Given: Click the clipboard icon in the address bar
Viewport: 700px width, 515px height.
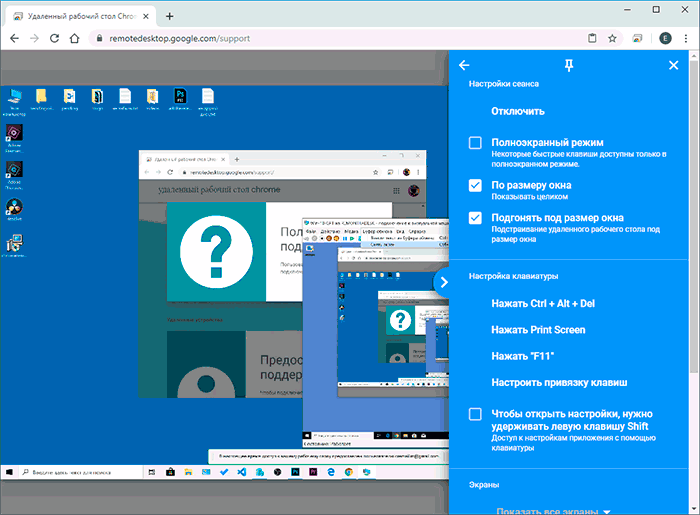Looking at the screenshot, I should tap(592, 38).
